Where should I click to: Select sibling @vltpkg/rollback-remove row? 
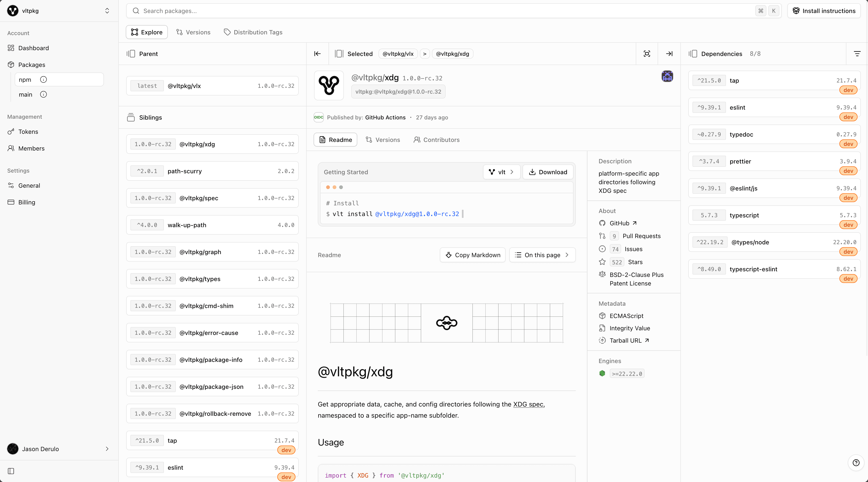(212, 413)
